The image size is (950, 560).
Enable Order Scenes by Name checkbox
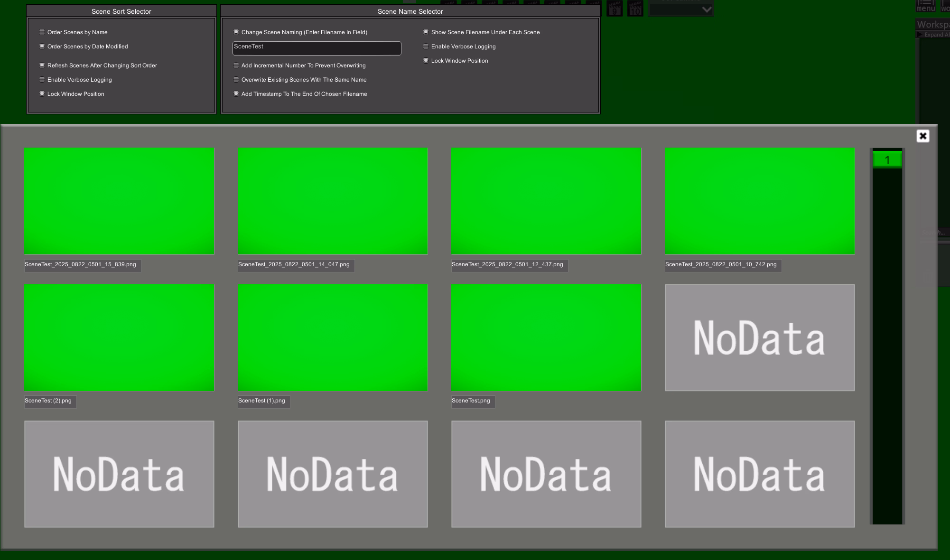click(x=42, y=32)
